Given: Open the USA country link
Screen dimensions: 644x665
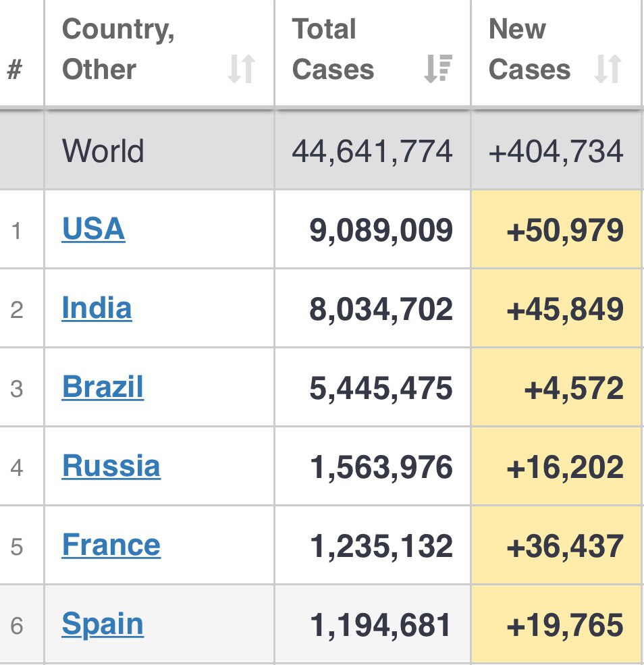Looking at the screenshot, I should tap(93, 229).
